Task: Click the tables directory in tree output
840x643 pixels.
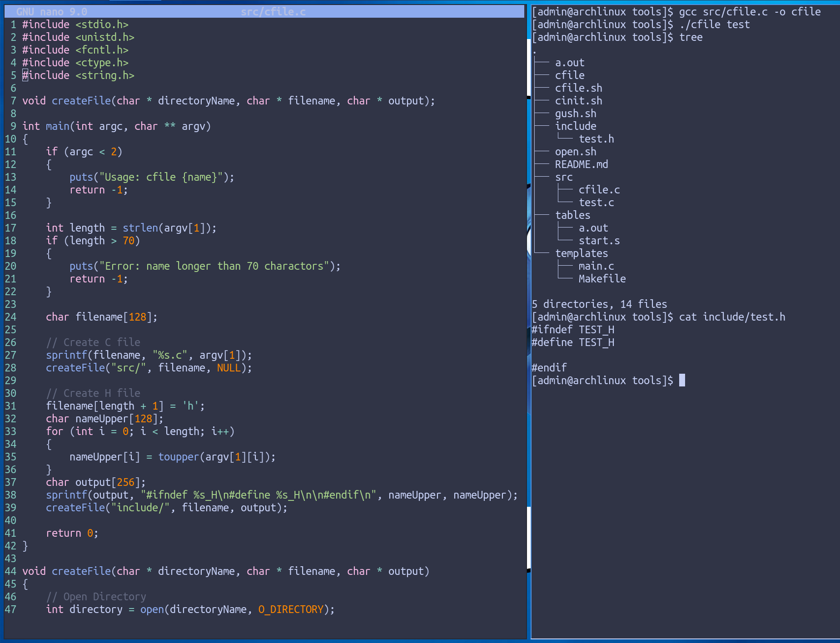Action: (573, 215)
